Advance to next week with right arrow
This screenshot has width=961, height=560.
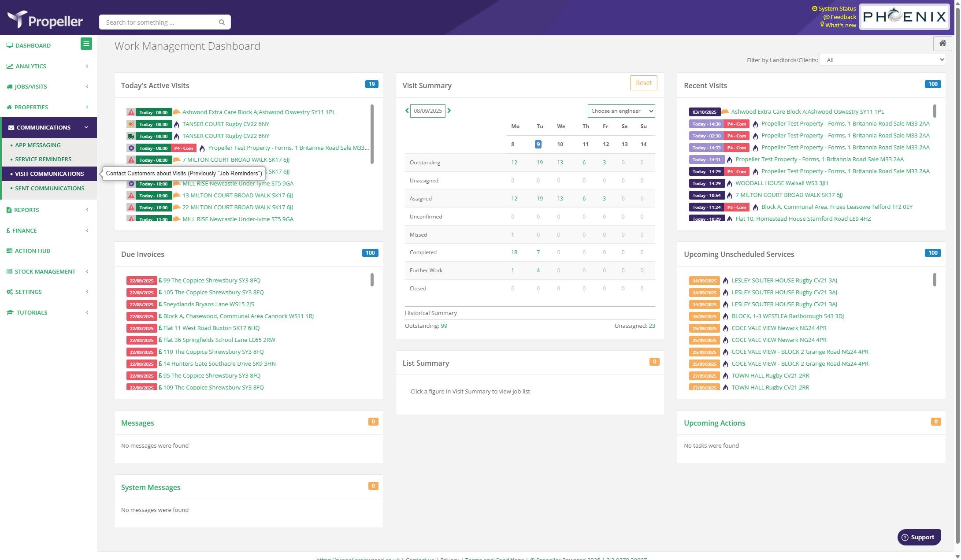(449, 111)
